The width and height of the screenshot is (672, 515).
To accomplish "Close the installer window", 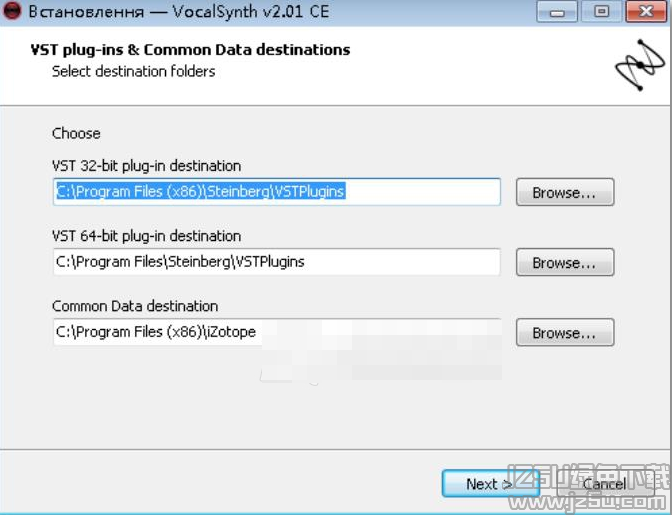I will click(x=646, y=12).
